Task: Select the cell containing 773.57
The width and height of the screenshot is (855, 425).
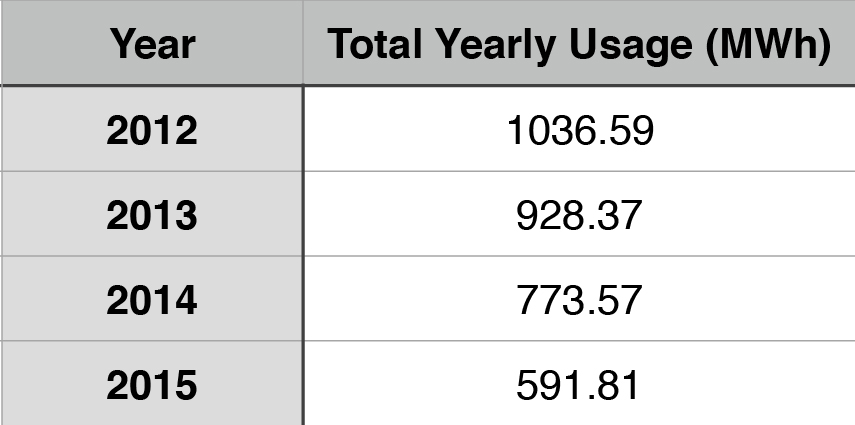Action: tap(579, 300)
